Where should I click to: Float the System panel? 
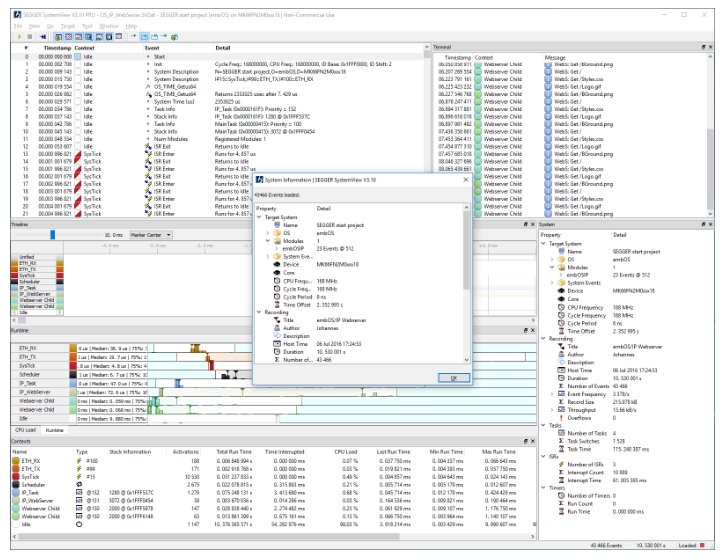pyautogui.click(x=703, y=224)
